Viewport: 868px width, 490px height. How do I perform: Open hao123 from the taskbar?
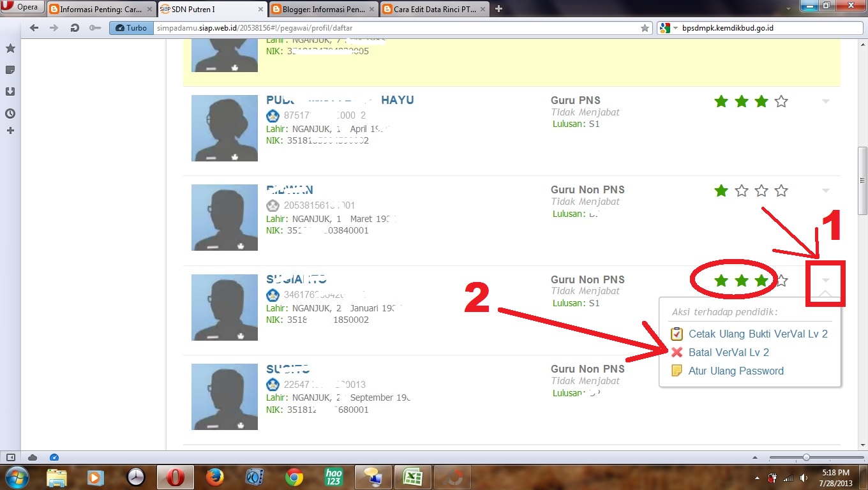[334, 477]
